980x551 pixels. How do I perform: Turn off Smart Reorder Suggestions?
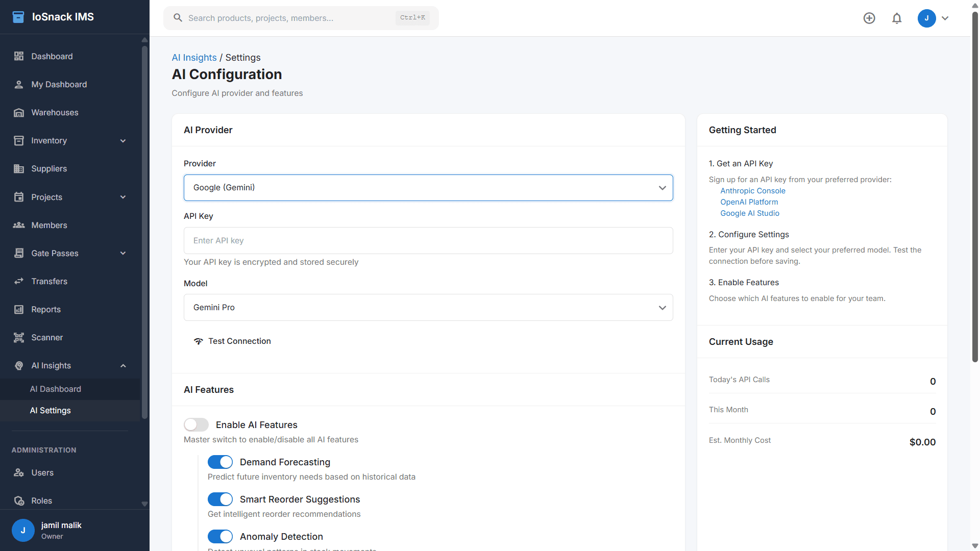point(220,499)
